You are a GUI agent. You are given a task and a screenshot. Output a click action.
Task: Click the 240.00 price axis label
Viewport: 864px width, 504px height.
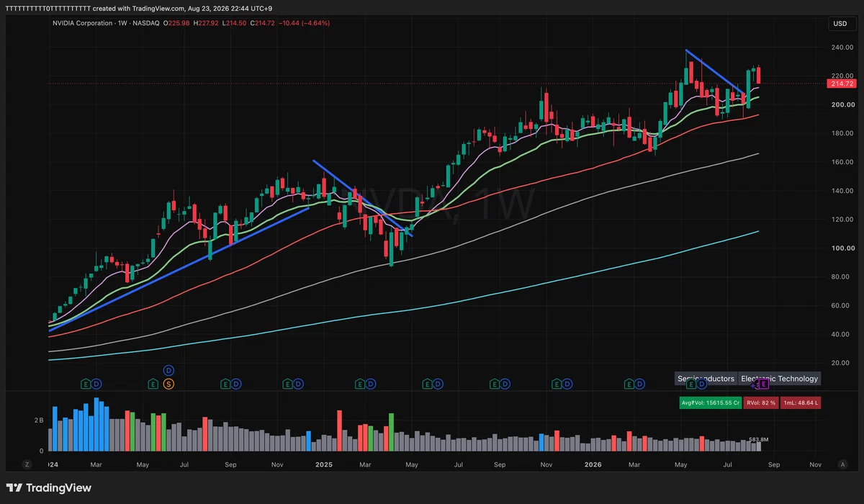tap(842, 48)
